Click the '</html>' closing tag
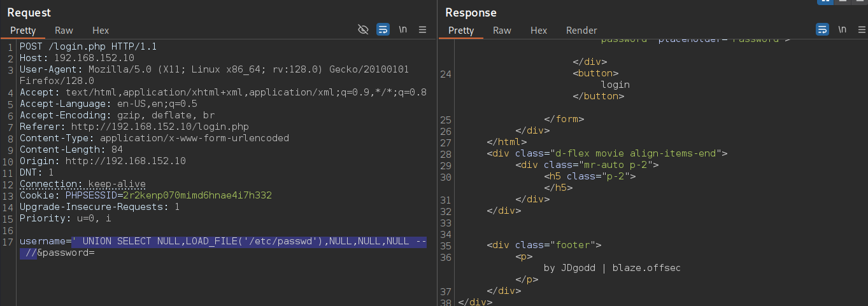The image size is (868, 306). pos(506,142)
